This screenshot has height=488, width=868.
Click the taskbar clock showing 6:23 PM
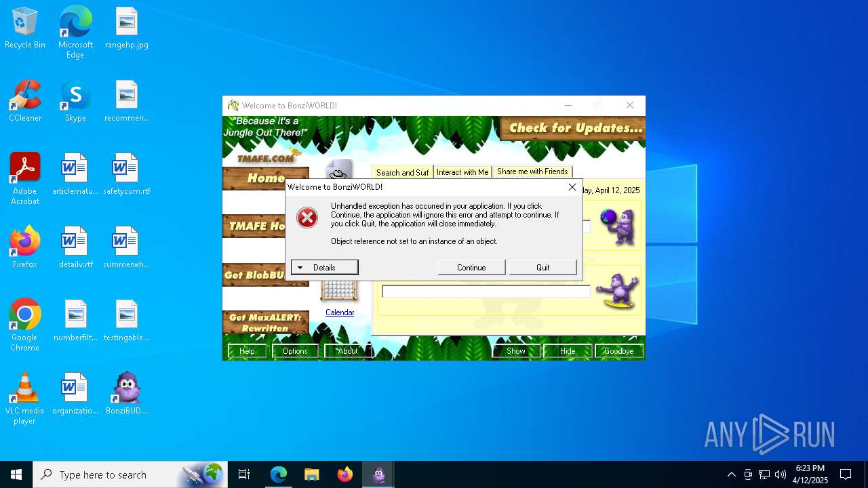[x=810, y=474]
